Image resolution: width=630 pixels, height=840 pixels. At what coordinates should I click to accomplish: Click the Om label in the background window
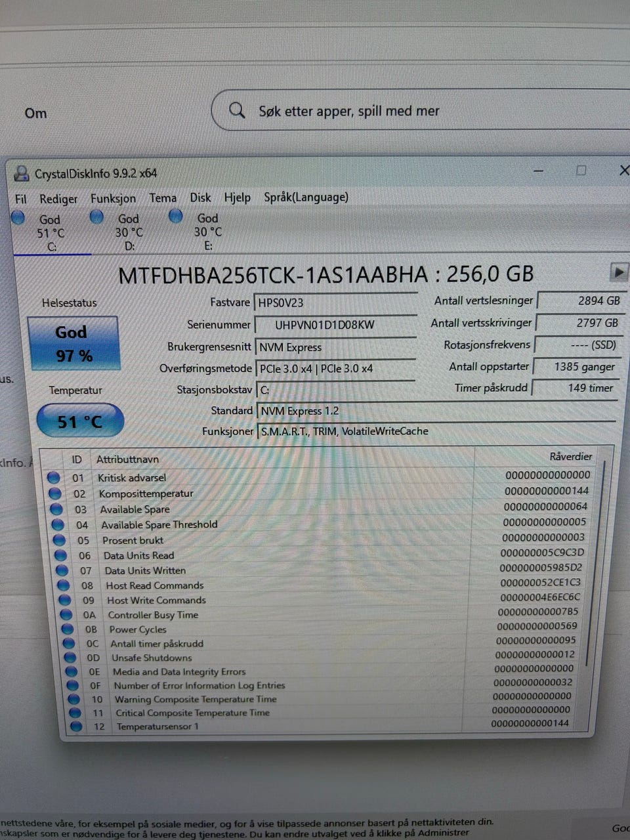click(35, 114)
